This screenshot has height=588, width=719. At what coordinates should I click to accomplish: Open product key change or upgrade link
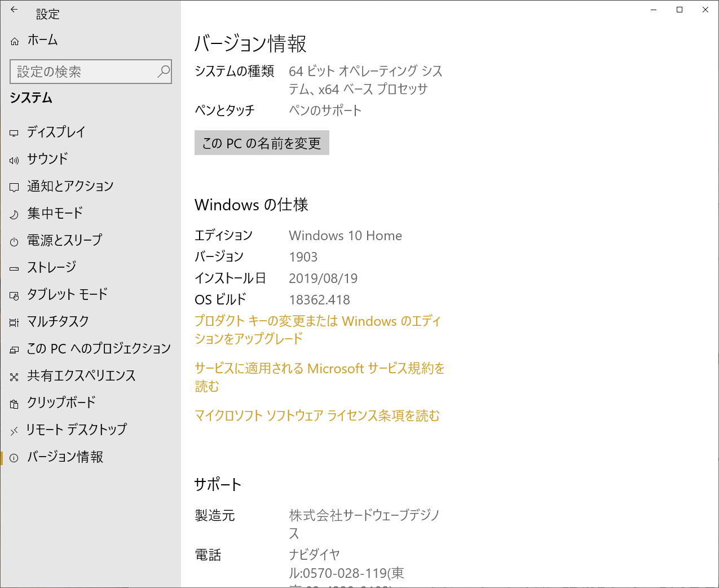click(318, 330)
